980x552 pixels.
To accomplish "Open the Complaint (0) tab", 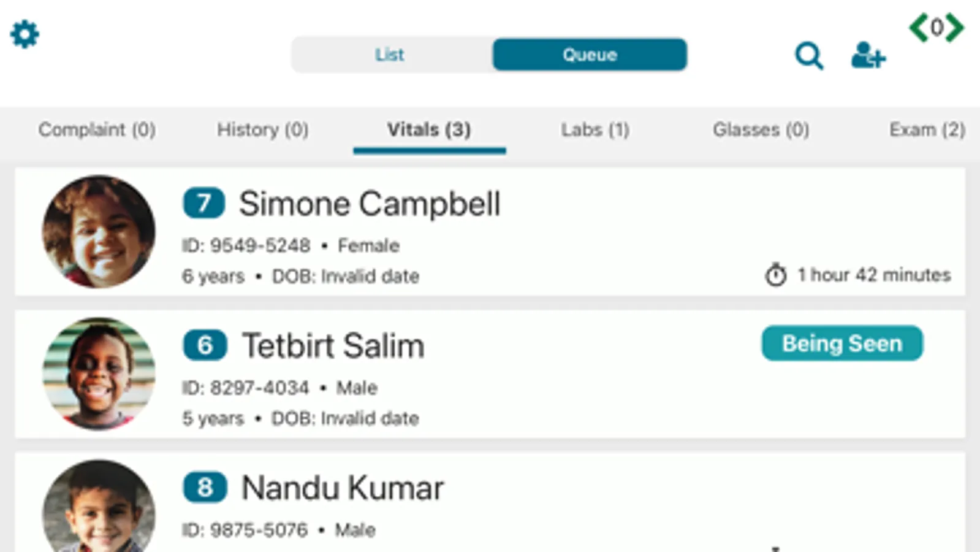I will tap(97, 129).
